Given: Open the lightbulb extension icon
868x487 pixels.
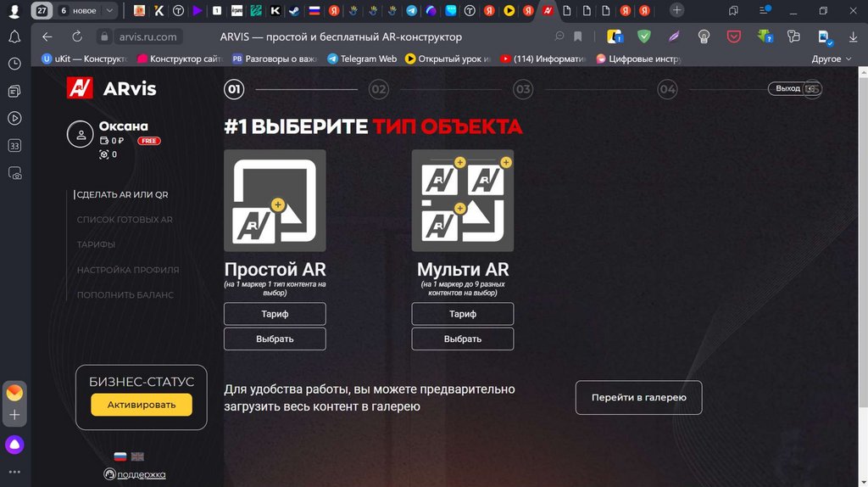Looking at the screenshot, I should [704, 36].
